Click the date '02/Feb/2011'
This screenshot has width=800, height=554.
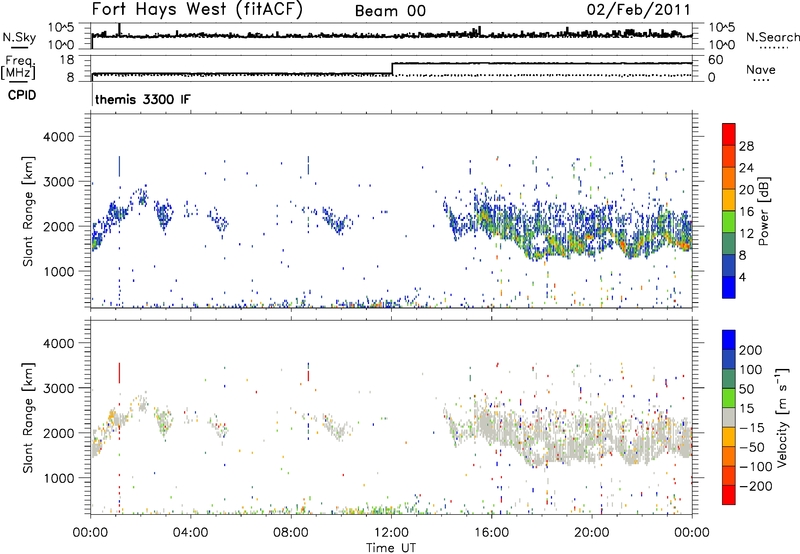[x=638, y=10]
